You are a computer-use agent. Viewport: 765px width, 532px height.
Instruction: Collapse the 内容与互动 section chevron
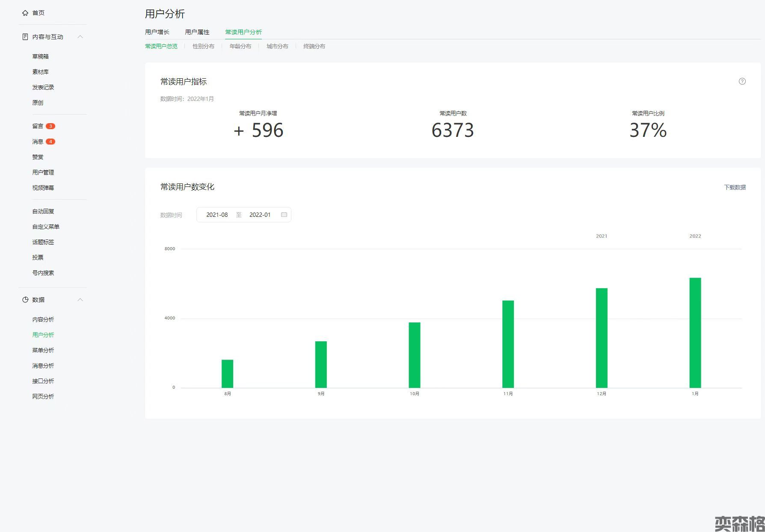point(80,37)
